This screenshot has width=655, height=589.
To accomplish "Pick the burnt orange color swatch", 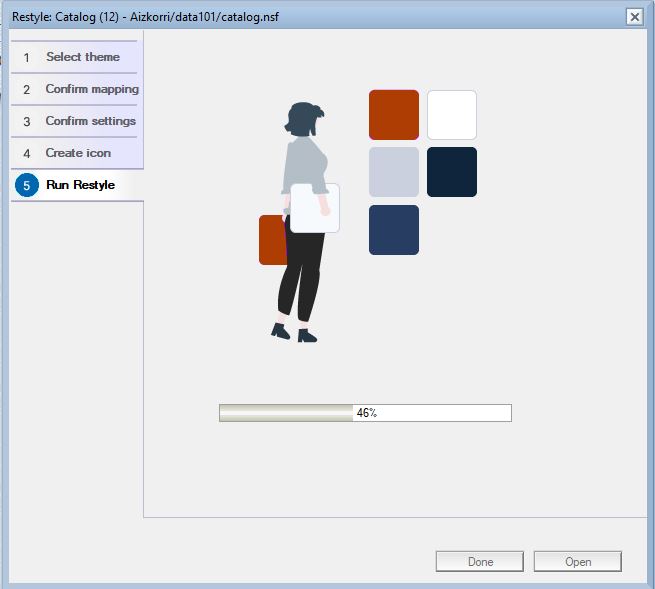I will click(394, 115).
